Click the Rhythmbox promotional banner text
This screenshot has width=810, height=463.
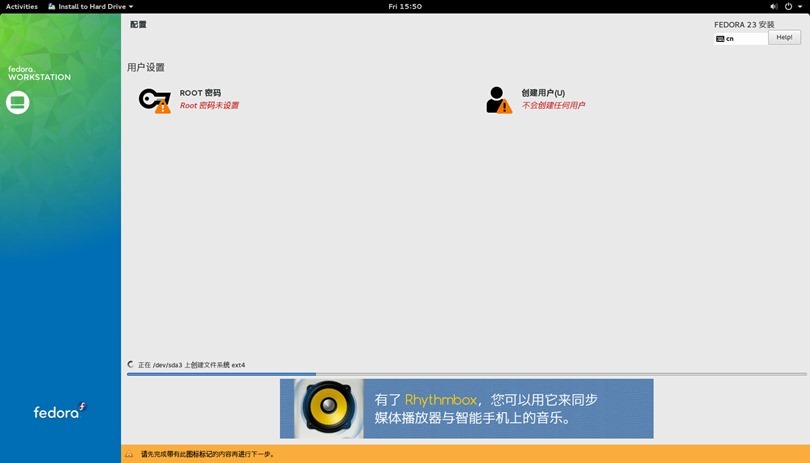click(485, 409)
